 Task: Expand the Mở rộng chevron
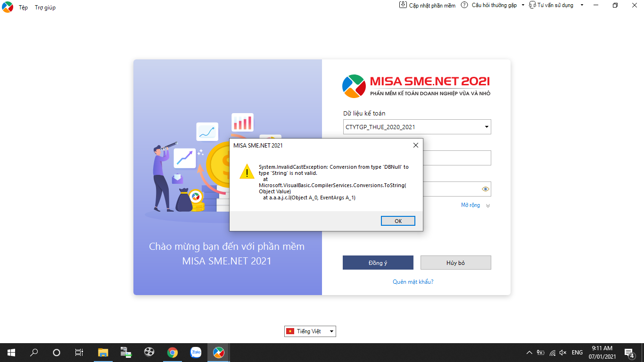pyautogui.click(x=488, y=206)
